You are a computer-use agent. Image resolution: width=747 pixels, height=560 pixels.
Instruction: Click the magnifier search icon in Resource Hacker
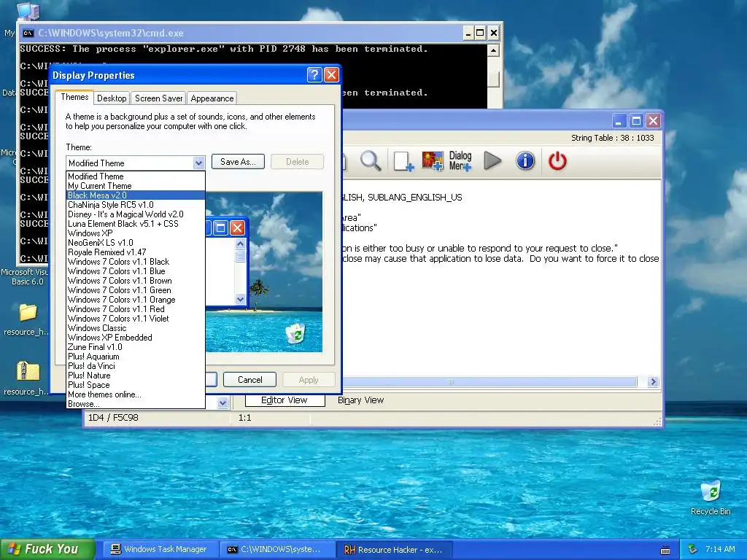(x=370, y=160)
